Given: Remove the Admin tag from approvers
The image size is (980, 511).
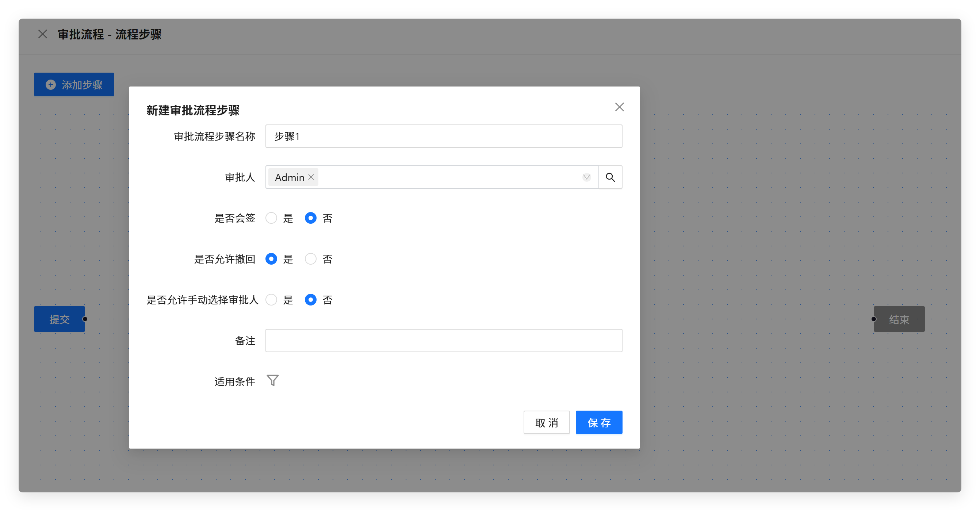Looking at the screenshot, I should pyautogui.click(x=311, y=177).
